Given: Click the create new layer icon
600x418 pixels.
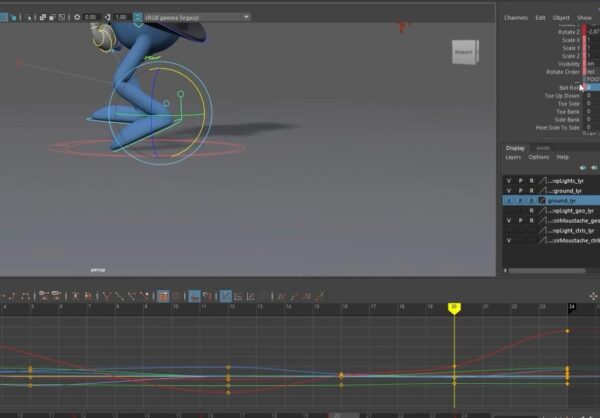Looking at the screenshot, I should coord(596,168).
